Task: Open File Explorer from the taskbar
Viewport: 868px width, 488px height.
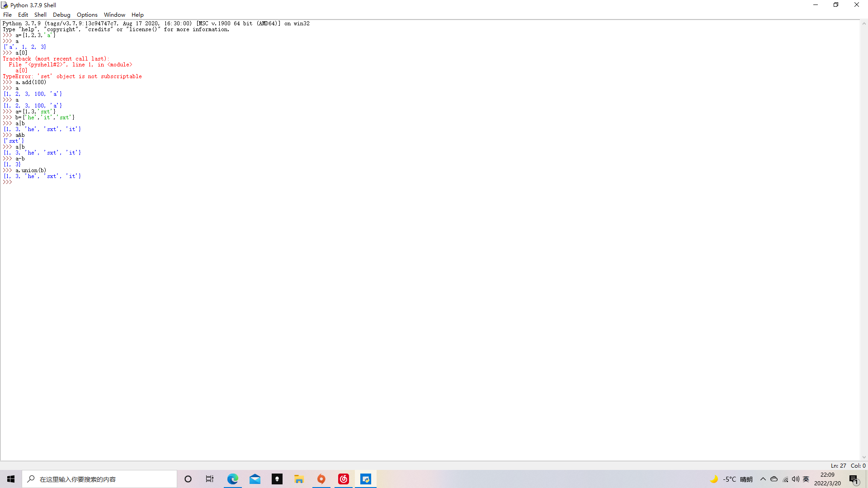Action: [x=299, y=479]
